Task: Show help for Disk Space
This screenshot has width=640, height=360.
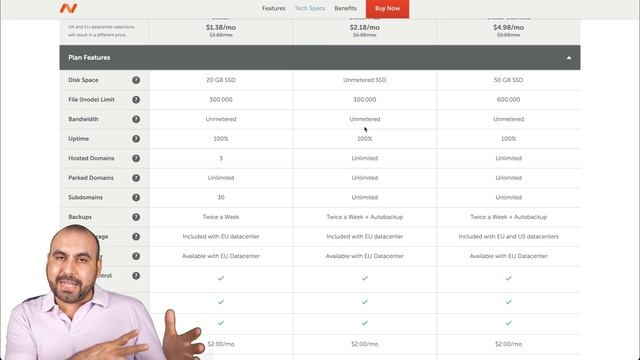Action: (x=136, y=80)
